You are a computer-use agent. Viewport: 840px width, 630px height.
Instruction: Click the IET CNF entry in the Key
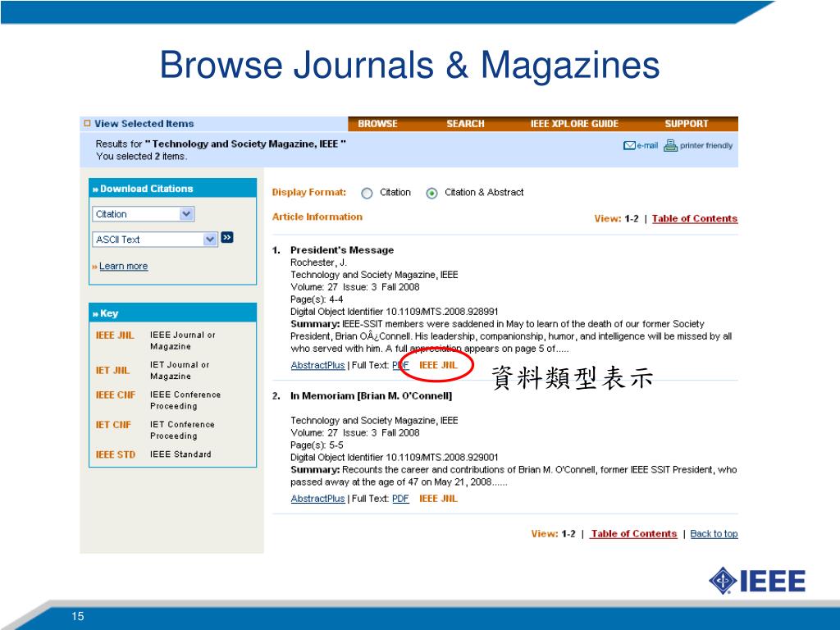click(113, 425)
